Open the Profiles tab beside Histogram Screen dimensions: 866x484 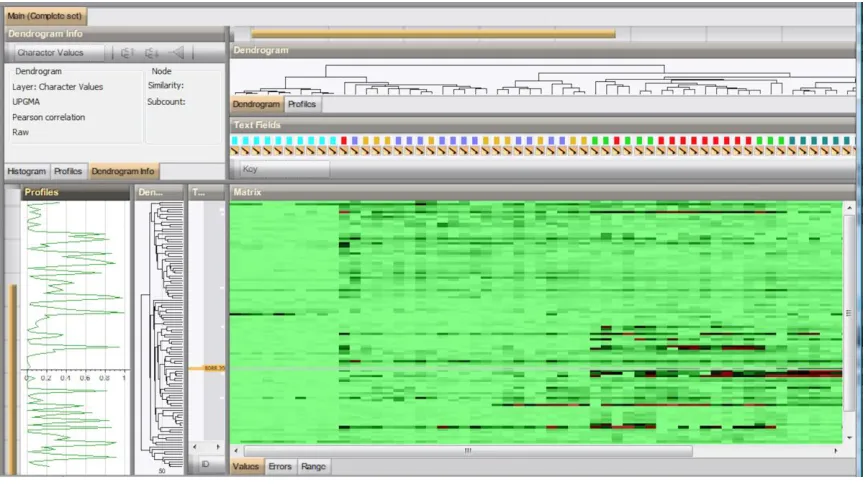click(68, 171)
